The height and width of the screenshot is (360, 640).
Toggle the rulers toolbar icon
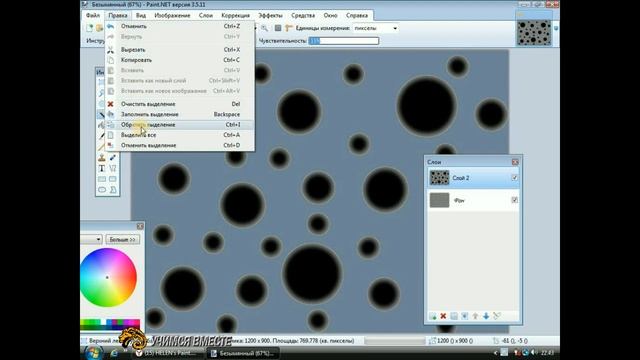[289, 28]
